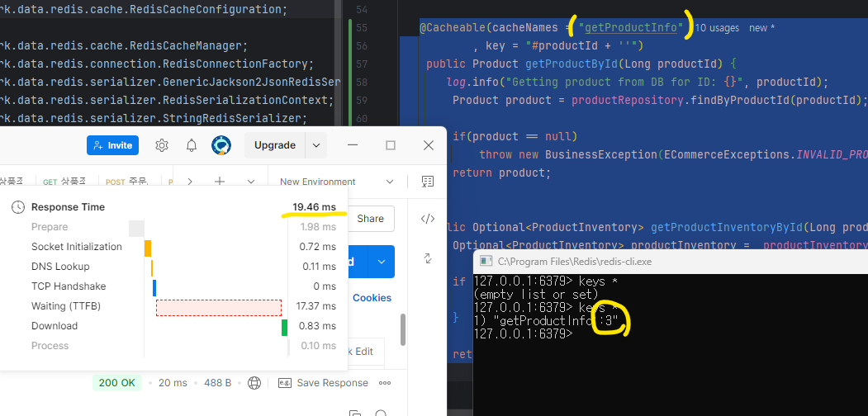Click the last redis-cli prompt line
Screen dimensions: 868x416
(x=523, y=333)
